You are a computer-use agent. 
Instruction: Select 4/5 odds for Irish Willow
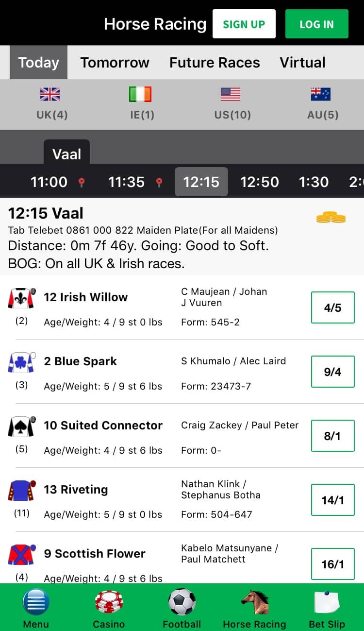[333, 307]
